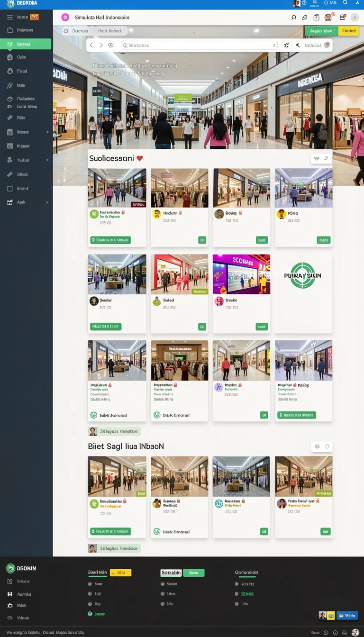The image size is (364, 637).
Task: Select the green Sraas radio in footer
Action: 90,614
